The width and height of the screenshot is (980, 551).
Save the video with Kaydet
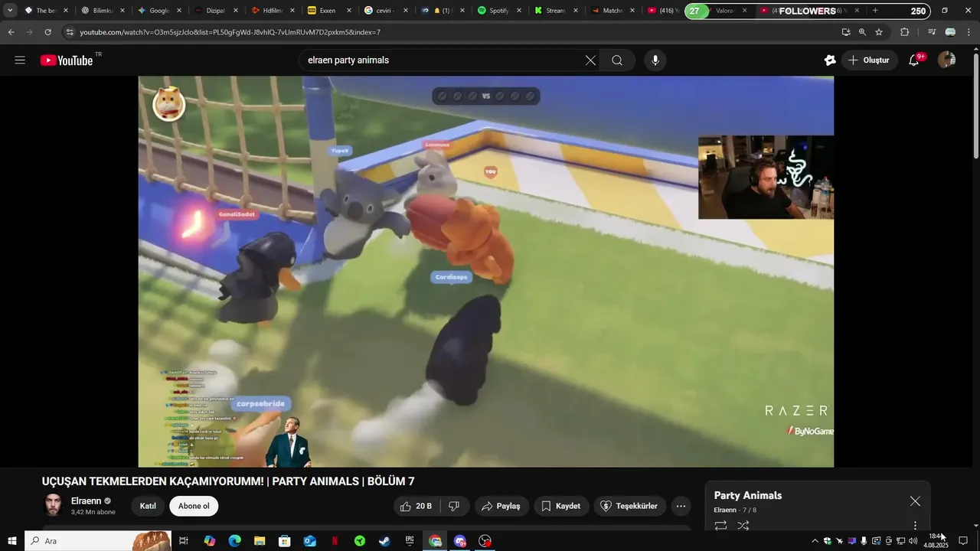[x=560, y=506]
